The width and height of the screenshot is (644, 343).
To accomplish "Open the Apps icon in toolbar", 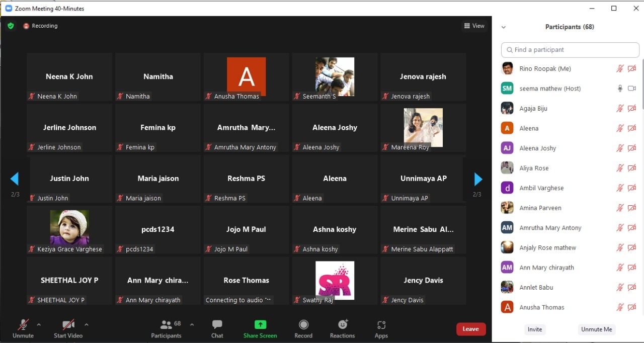I will point(381,325).
